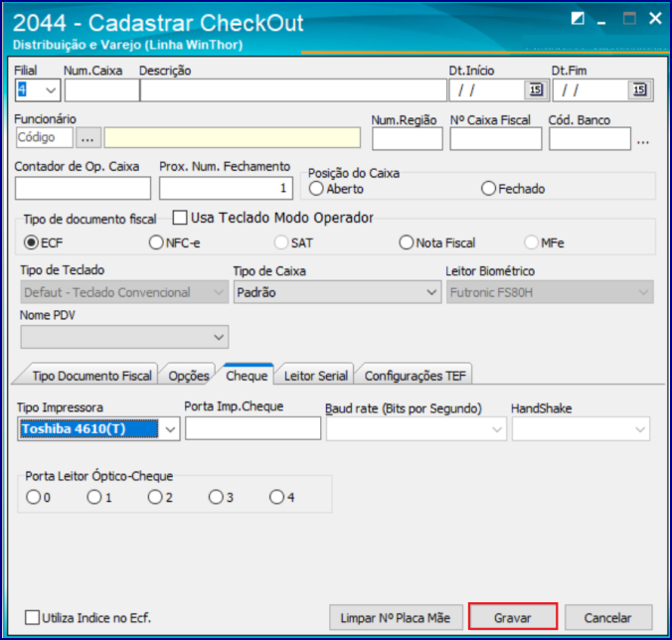This screenshot has height=640, width=672.
Task: Open Funcionário lookup with ellipsis button
Action: [x=87, y=138]
